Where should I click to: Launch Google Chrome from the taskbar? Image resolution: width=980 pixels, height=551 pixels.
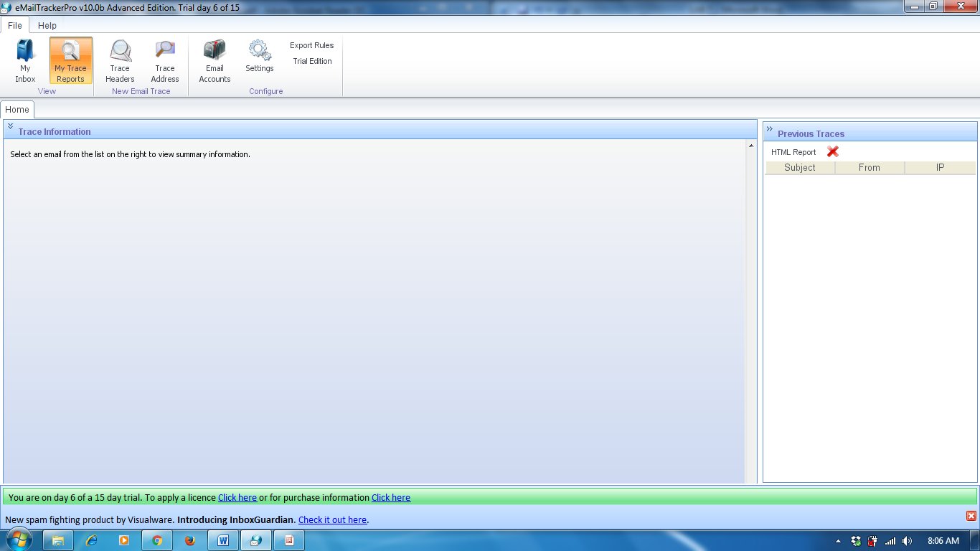(156, 540)
